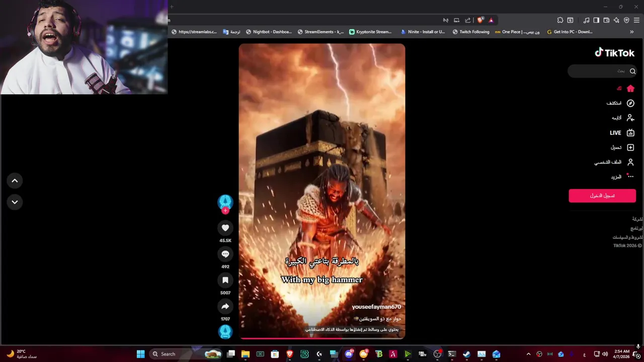Screen dimensions: 644x362
Task: Open Microsoft Store taskbar icon
Action: point(275,354)
